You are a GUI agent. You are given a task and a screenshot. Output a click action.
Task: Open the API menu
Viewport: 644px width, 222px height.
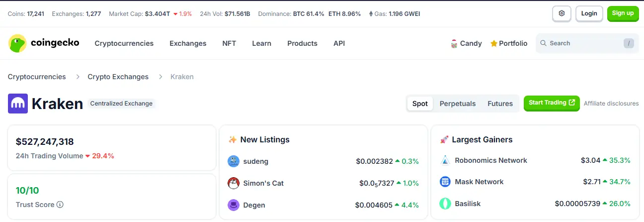click(x=339, y=43)
